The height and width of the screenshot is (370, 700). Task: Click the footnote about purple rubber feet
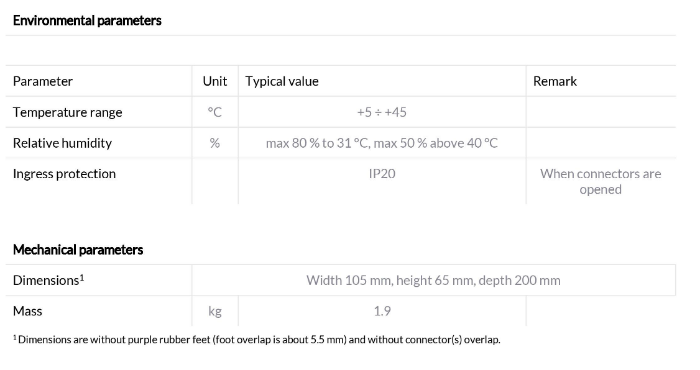click(257, 340)
